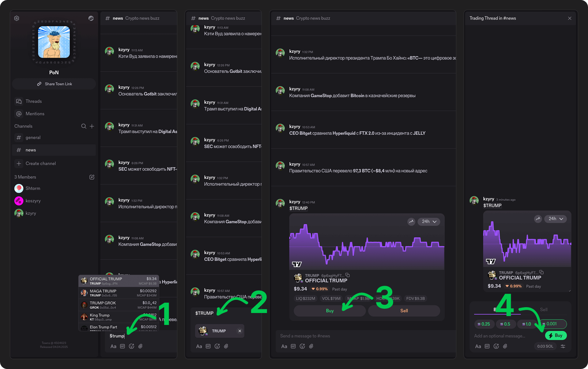Screen dimensions: 588x369
Task: Close the Trading Thread panel
Action: click(x=570, y=18)
